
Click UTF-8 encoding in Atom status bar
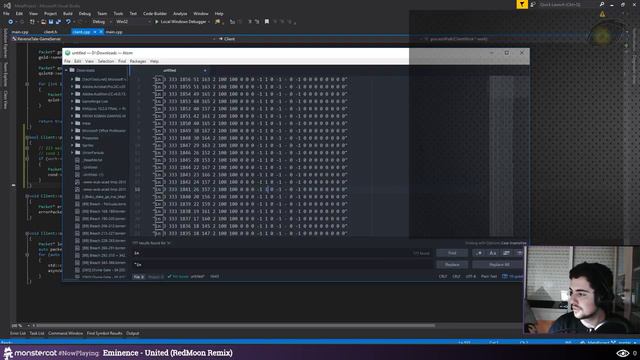pos(471,276)
